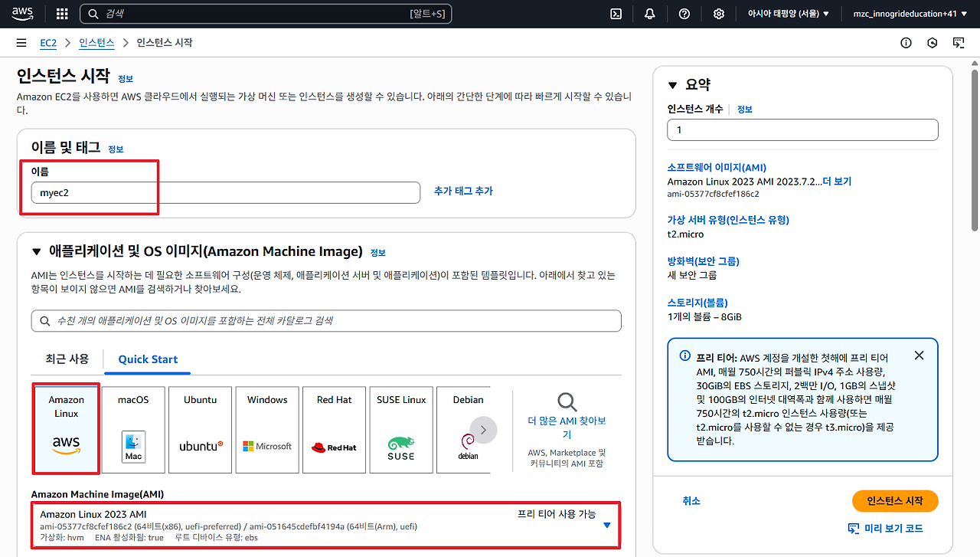
Task: Switch to the 최근 사용 tab
Action: click(67, 359)
